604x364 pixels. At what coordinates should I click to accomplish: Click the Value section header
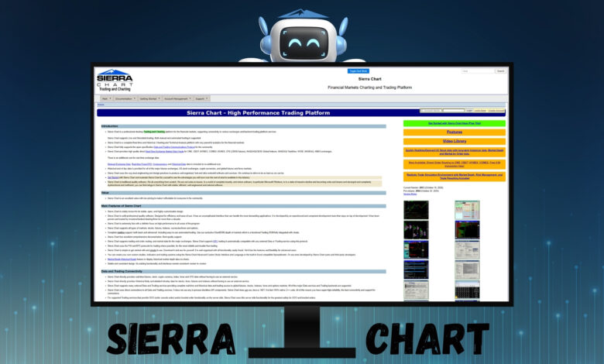coord(243,193)
